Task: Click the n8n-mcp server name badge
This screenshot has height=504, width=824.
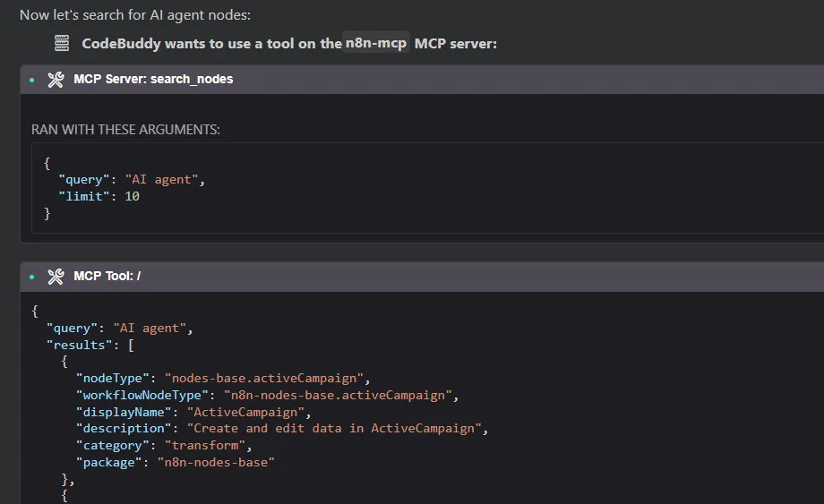Action: 376,43
